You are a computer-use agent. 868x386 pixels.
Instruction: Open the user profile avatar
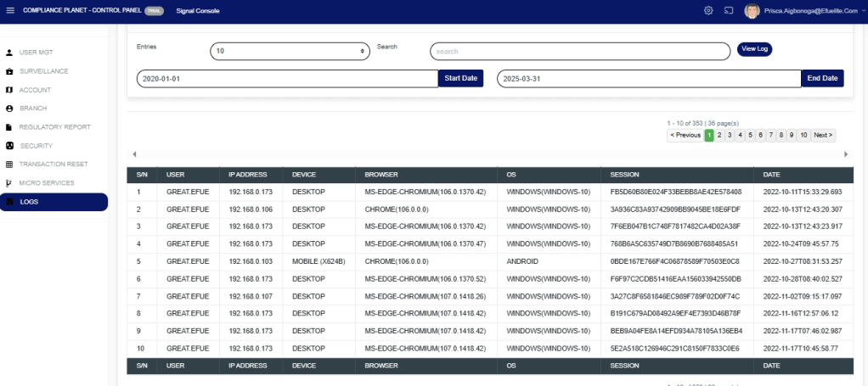click(752, 10)
